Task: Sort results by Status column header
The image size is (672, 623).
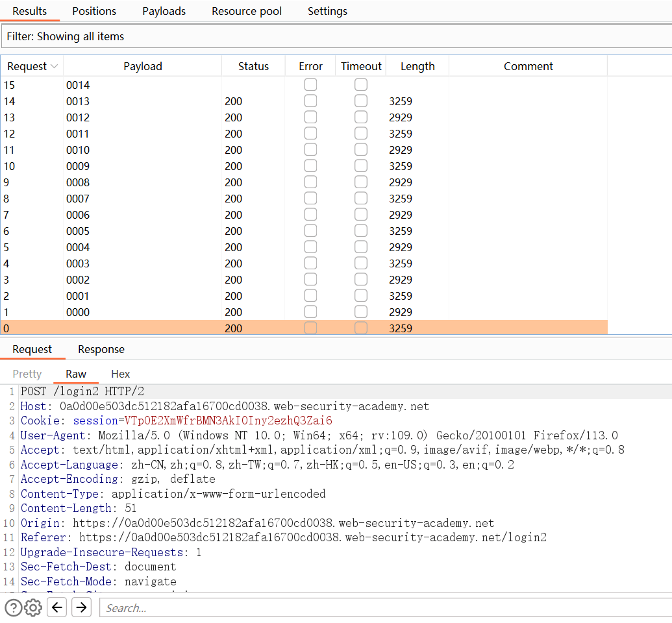Action: point(253,66)
